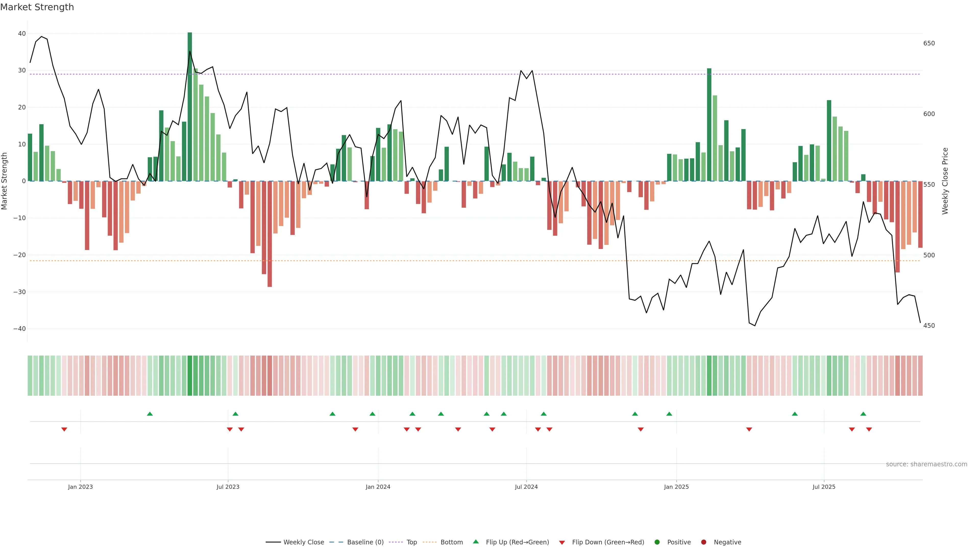
Task: Click the green Flip Up legend triangle
Action: pos(475,542)
